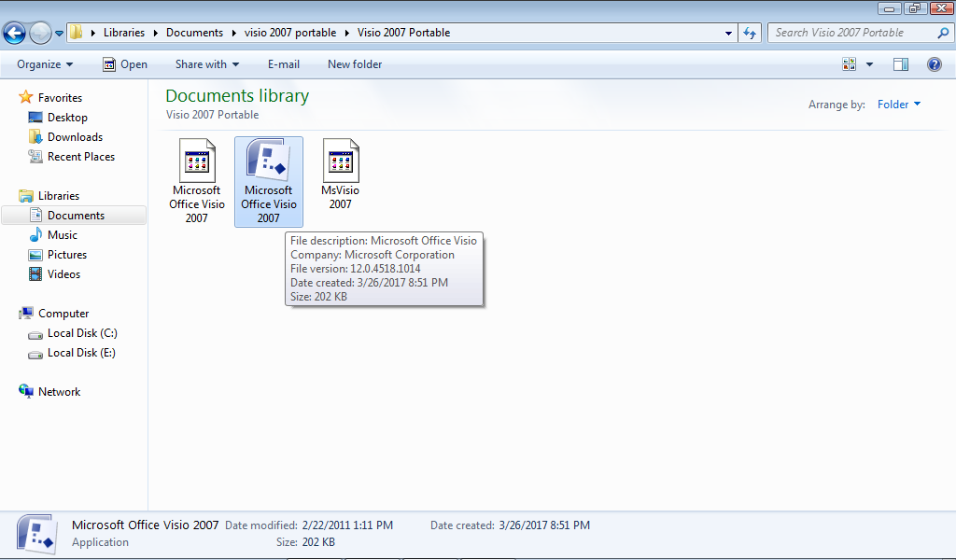The height and width of the screenshot is (560, 956).
Task: Open Local Disk (C:)
Action: (x=82, y=333)
